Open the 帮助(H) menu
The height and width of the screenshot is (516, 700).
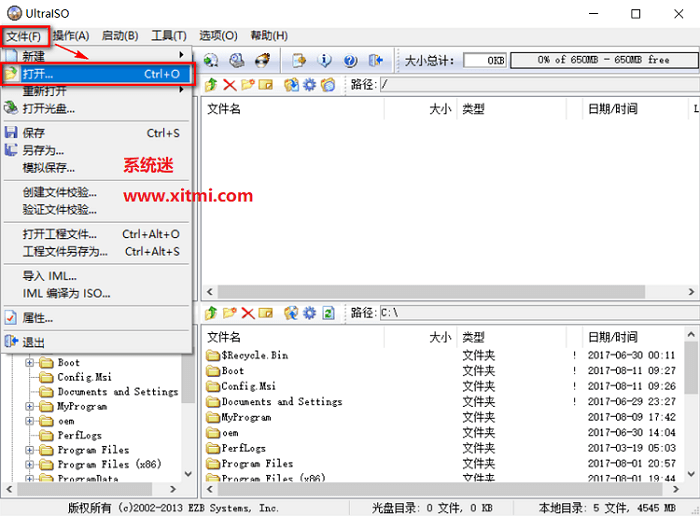click(269, 36)
